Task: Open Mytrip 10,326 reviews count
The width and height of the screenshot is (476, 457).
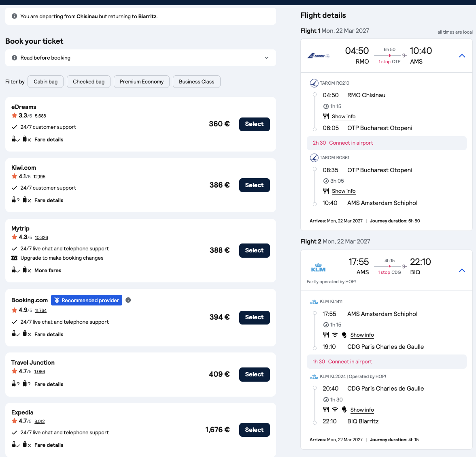Action: click(41, 237)
